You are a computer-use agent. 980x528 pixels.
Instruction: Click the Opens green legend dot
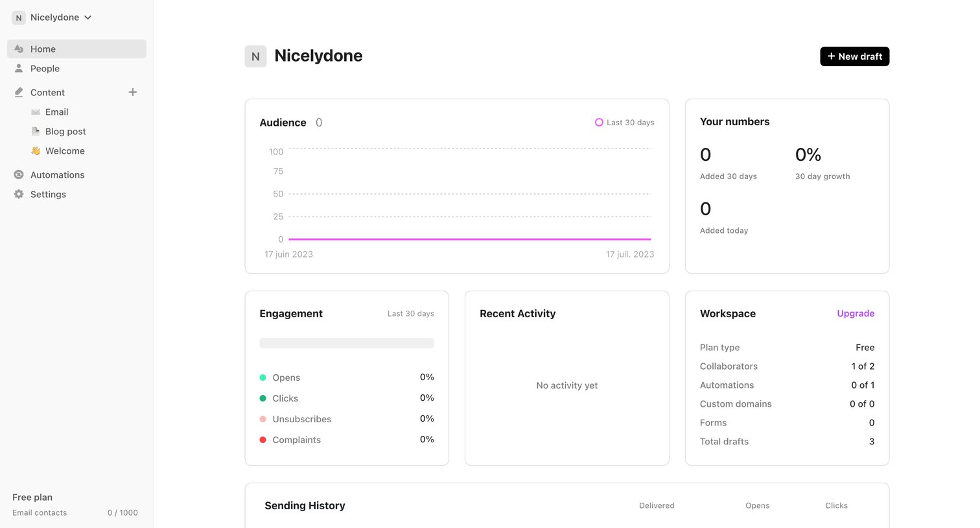pos(262,378)
